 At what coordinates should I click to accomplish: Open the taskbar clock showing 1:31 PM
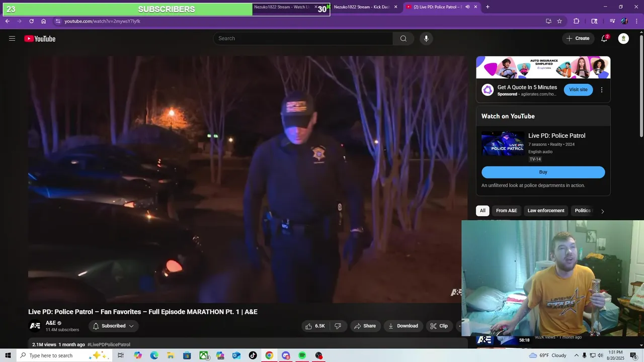click(615, 355)
